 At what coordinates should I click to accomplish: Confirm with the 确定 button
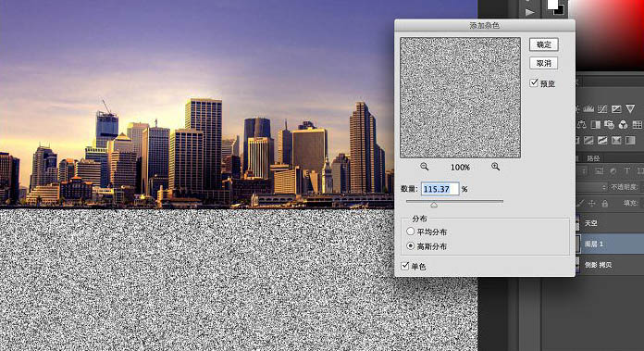click(543, 44)
